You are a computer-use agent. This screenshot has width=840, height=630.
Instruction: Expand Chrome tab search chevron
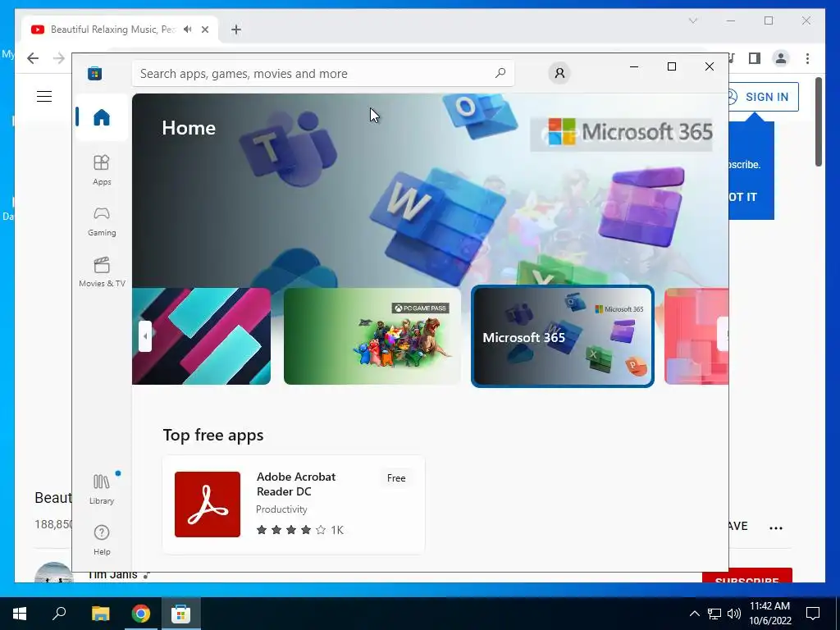692,21
